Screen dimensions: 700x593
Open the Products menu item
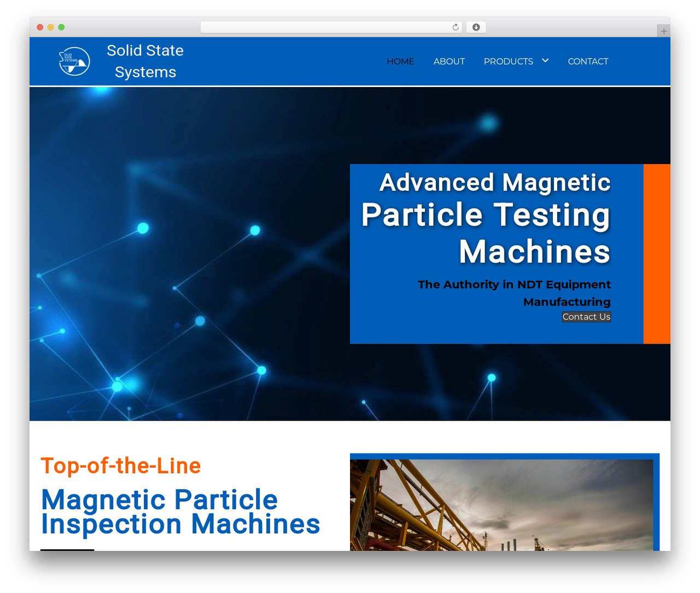[508, 61]
